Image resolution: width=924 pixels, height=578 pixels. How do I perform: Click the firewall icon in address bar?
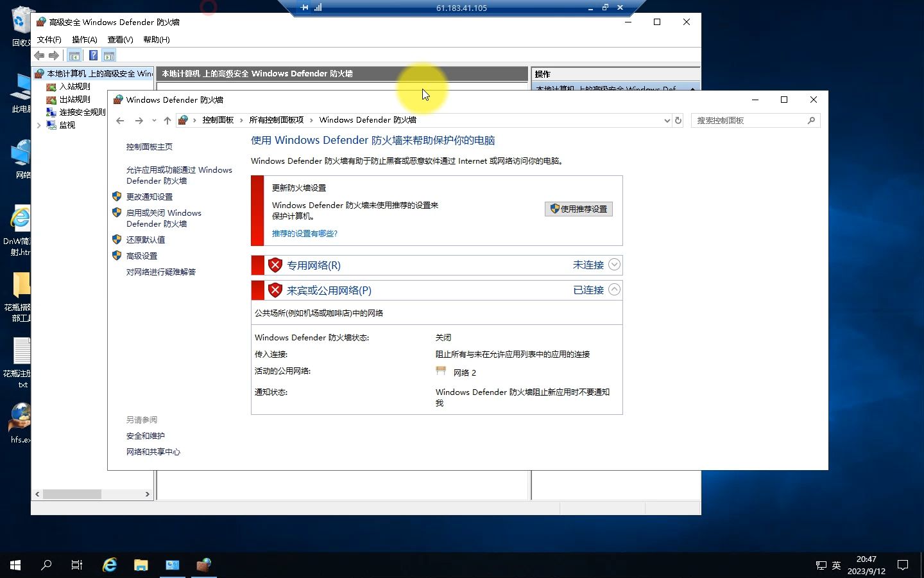(184, 120)
